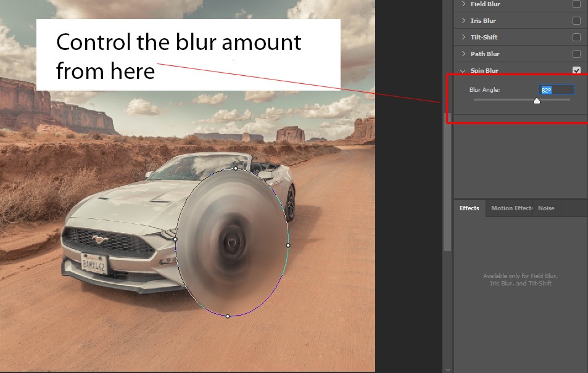Click the Blur Angle value field
Screen dimensions: 588x373
coord(556,90)
